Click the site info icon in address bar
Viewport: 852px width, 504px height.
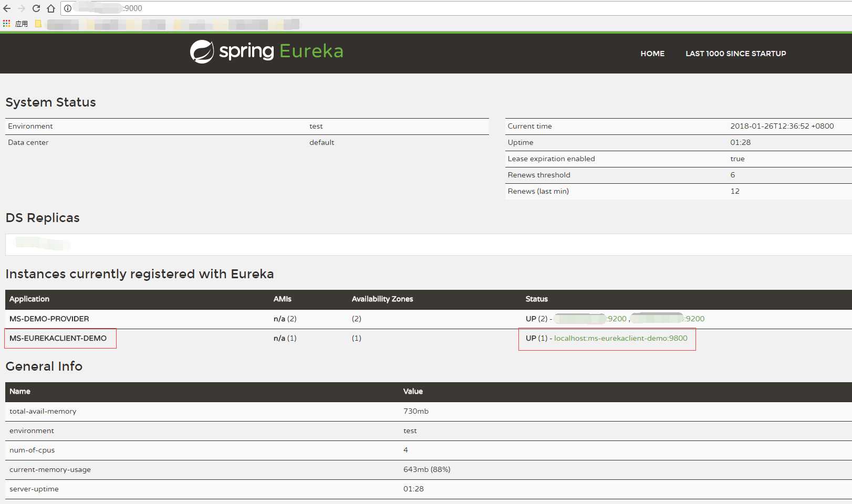click(x=68, y=8)
